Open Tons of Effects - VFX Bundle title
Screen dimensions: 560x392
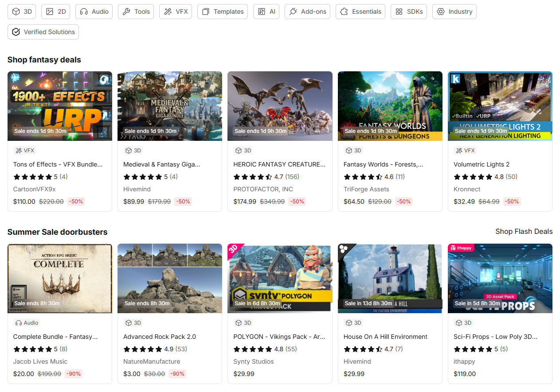(58, 164)
